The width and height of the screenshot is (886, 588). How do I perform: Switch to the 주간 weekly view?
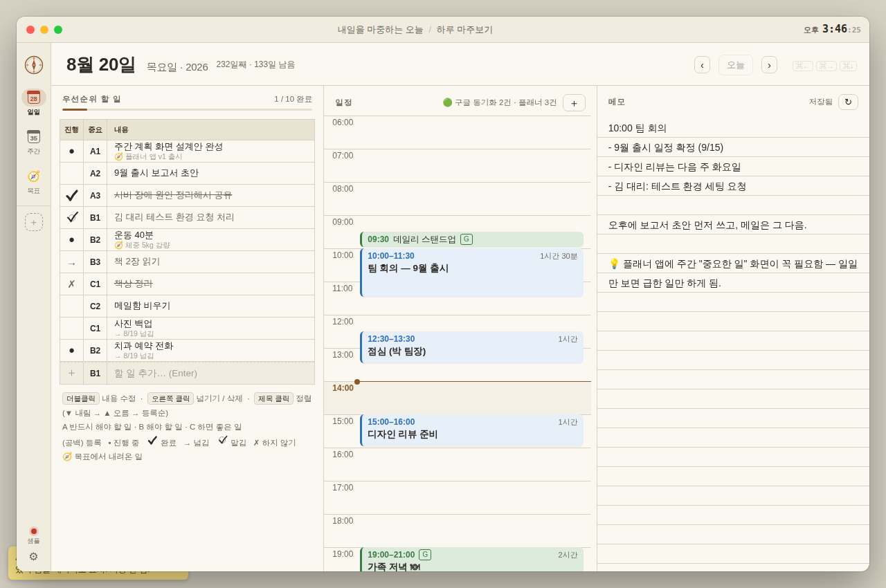(34, 142)
